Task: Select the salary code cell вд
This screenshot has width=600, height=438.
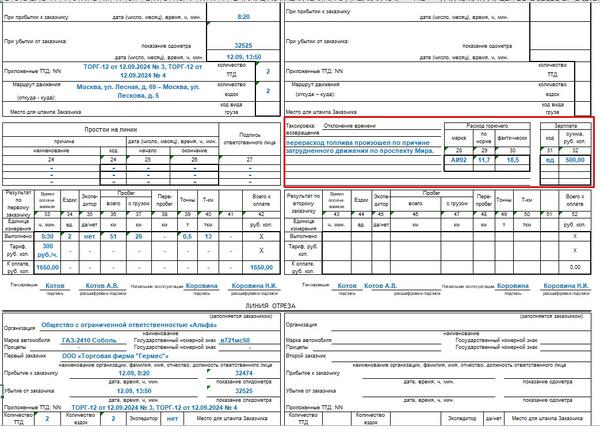Action: 548,159
